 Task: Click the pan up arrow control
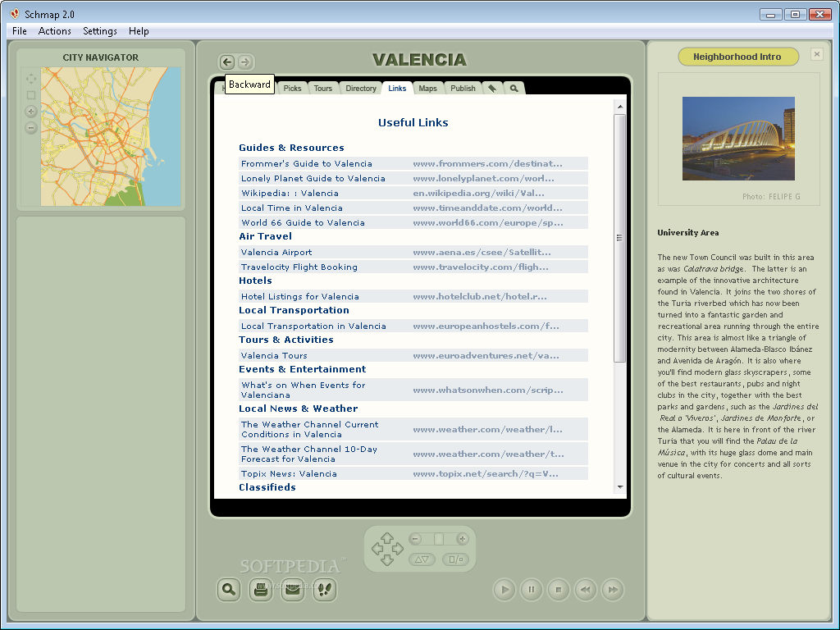click(x=387, y=537)
